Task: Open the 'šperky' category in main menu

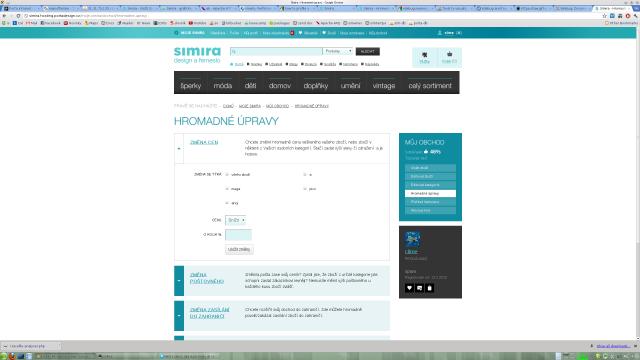Action: click(x=191, y=85)
